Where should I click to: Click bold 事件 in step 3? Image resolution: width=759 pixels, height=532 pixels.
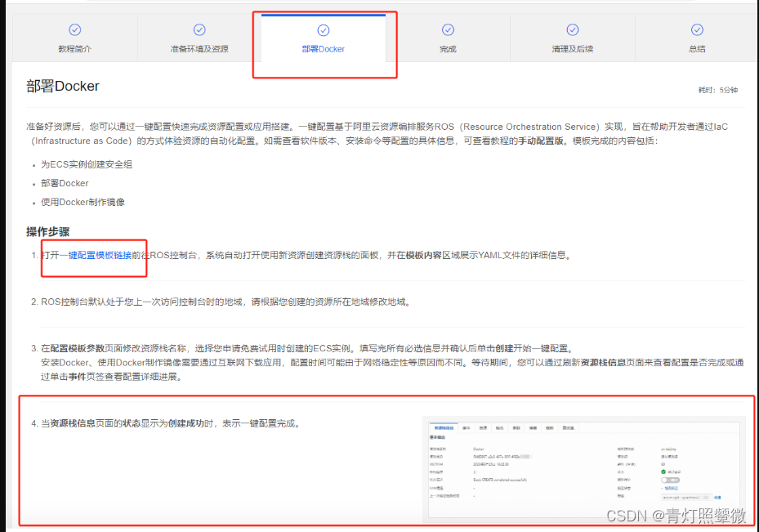78,377
